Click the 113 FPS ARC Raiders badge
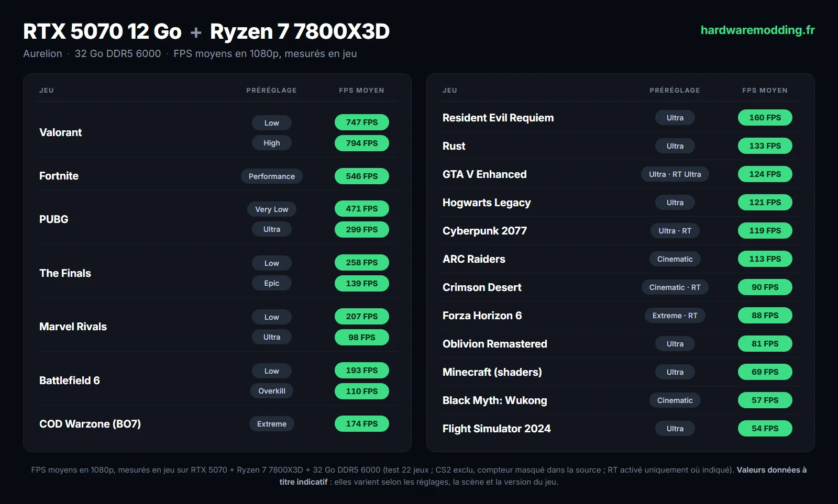 click(x=765, y=259)
